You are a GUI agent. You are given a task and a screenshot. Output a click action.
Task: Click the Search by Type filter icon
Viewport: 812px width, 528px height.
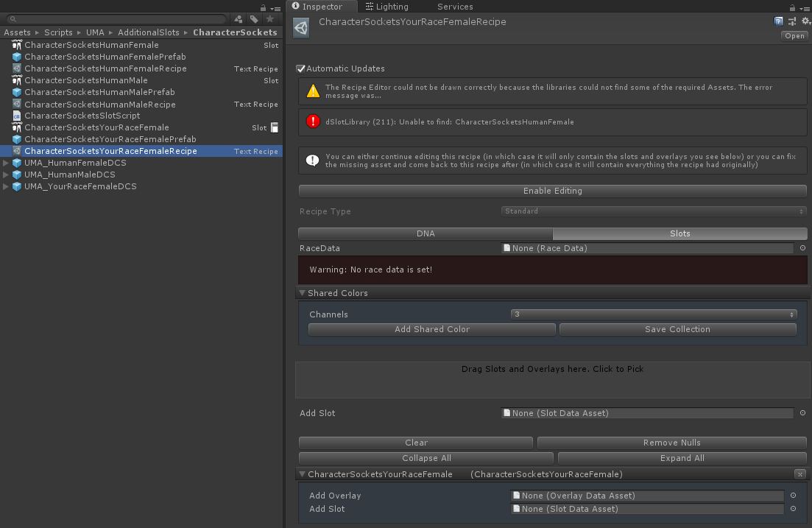tap(239, 19)
